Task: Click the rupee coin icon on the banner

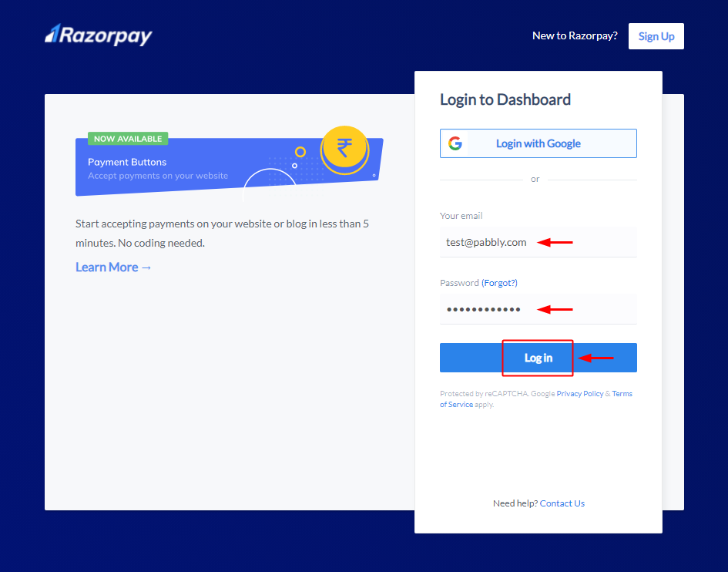Action: click(x=344, y=150)
